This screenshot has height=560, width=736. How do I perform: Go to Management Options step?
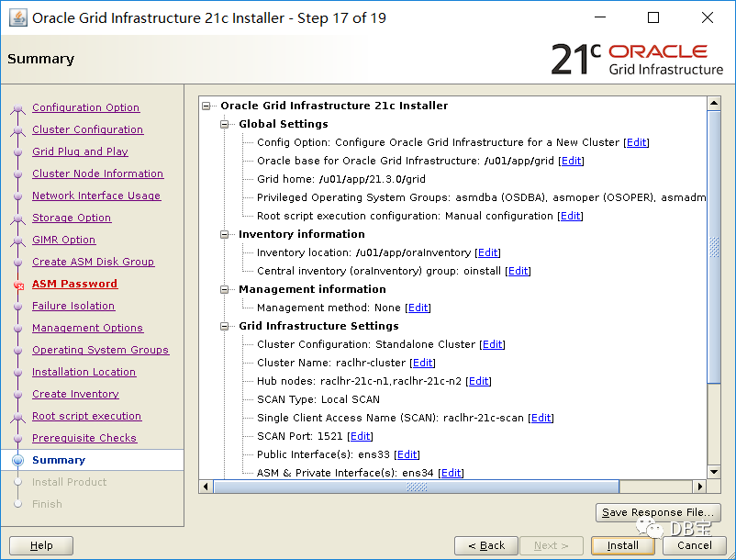pyautogui.click(x=88, y=328)
